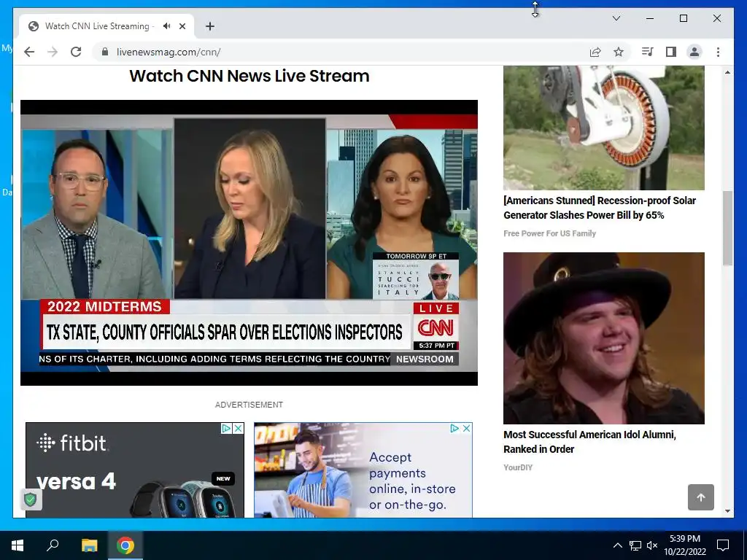The height and width of the screenshot is (560, 747).
Task: Share this page using the share icon
Action: [x=595, y=52]
